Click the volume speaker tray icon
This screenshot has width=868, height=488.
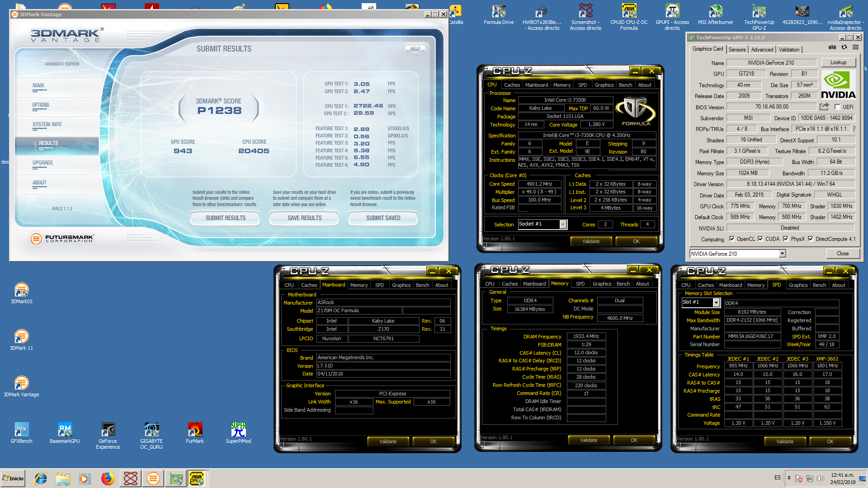(821, 478)
